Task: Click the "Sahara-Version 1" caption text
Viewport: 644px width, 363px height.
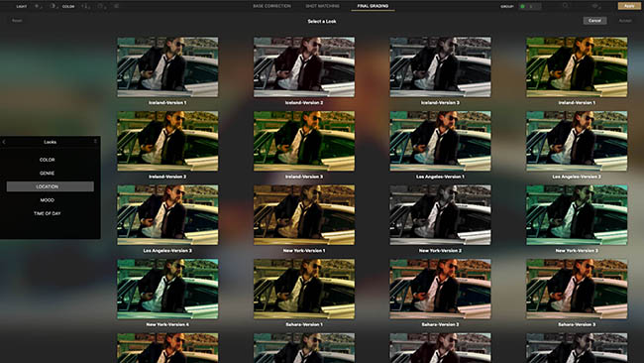Action: [304, 324]
